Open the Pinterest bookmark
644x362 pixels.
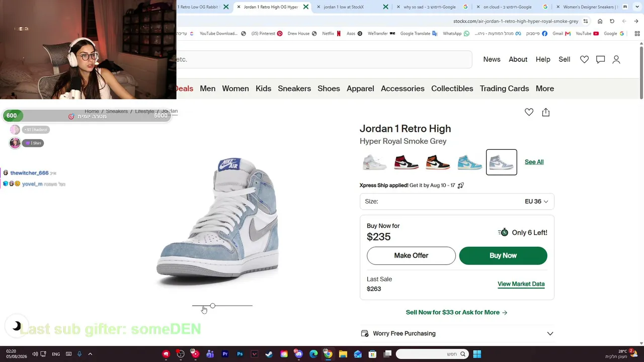point(267,34)
